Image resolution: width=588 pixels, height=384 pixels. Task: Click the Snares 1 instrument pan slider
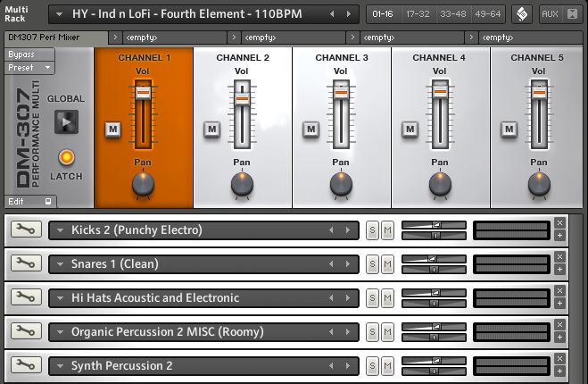[x=434, y=270]
